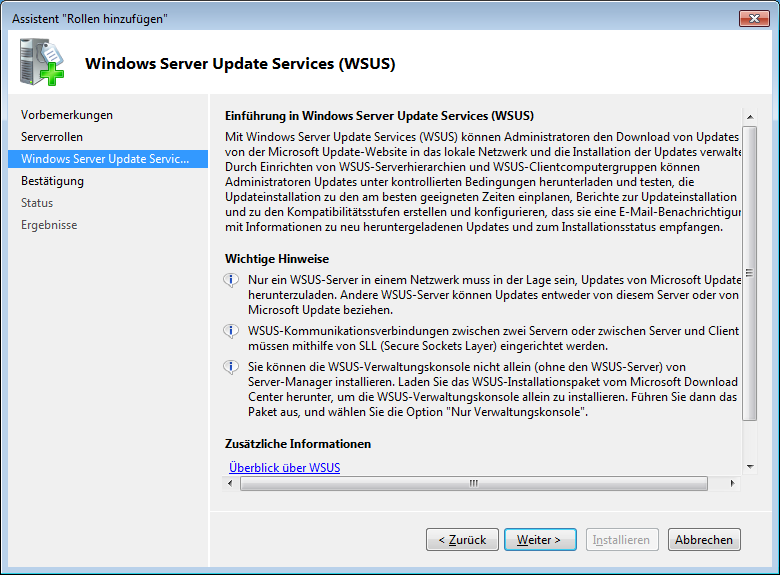The width and height of the screenshot is (780, 575).
Task: Click the horizontal scrollbar right arrow
Action: 733,483
